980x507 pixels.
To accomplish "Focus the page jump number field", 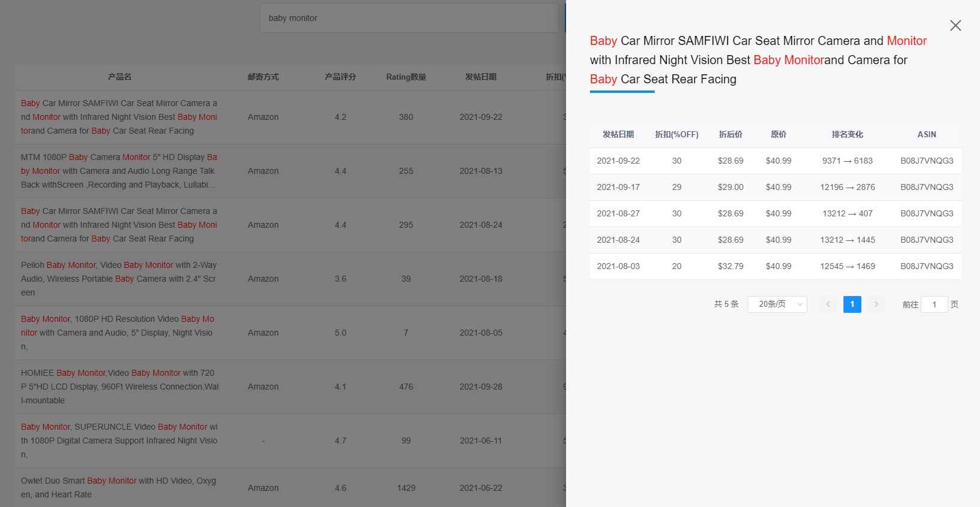I will [934, 304].
